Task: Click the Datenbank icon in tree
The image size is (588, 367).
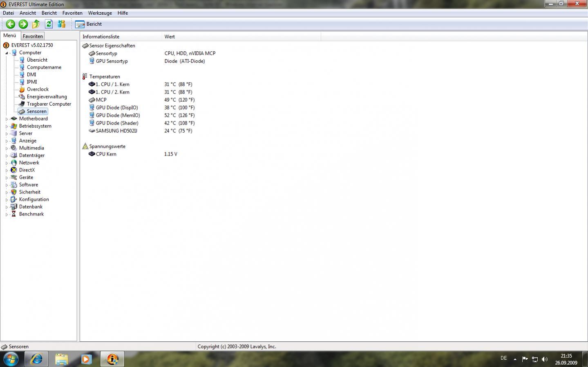Action: 14,207
